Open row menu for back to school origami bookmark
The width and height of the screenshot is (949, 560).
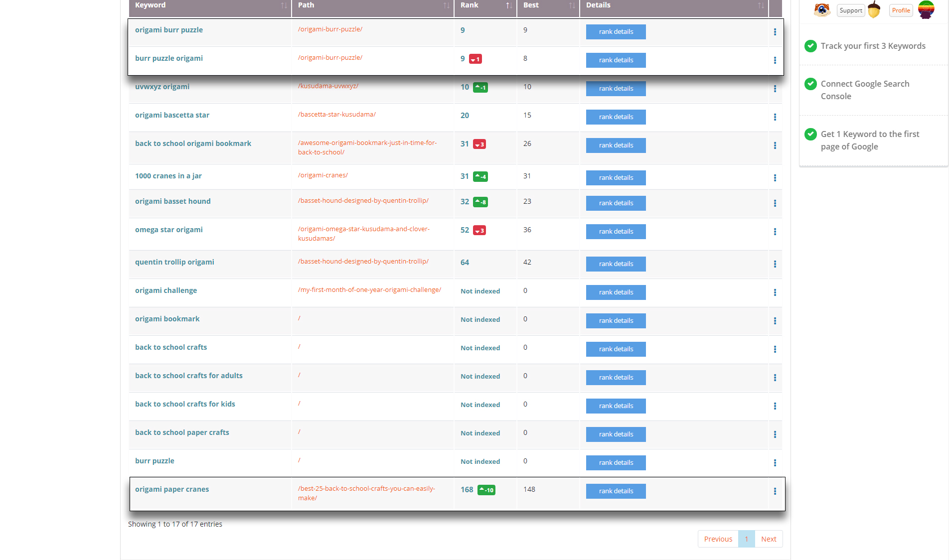[775, 145]
